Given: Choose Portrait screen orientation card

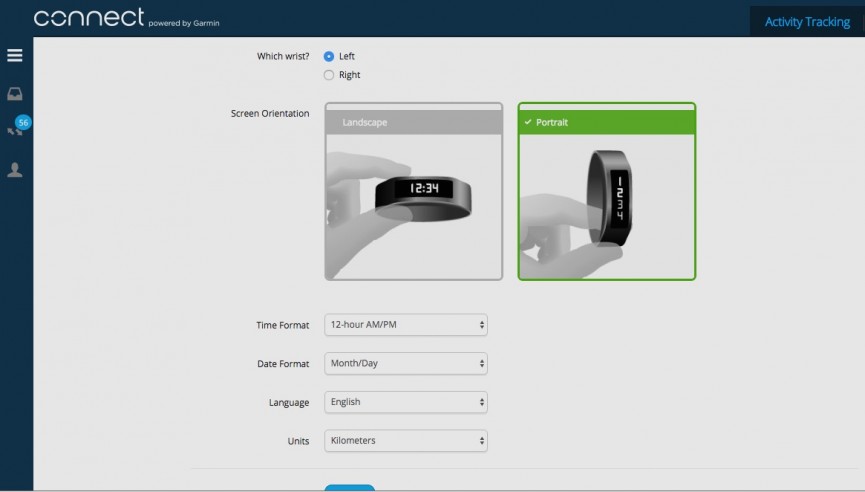Looking at the screenshot, I should click(x=607, y=191).
